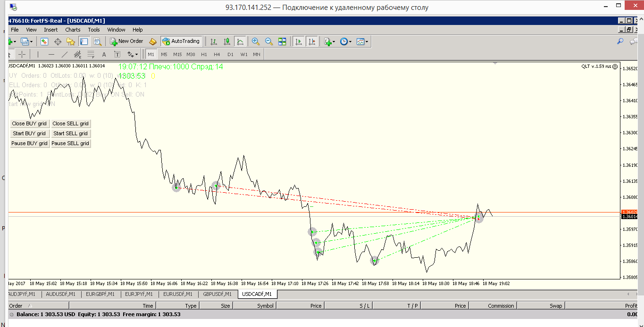Open the View menu
Image resolution: width=644 pixels, height=327 pixels.
coord(31,30)
